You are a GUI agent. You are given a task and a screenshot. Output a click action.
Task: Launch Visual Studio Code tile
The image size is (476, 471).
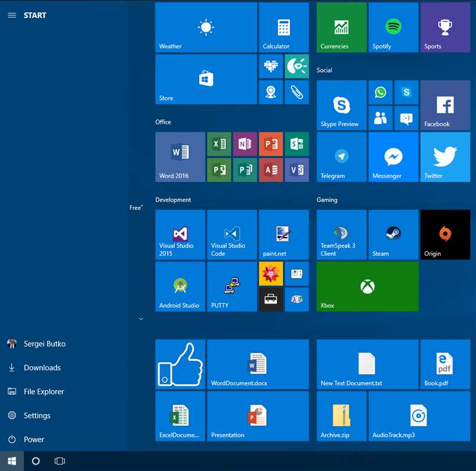pyautogui.click(x=232, y=235)
